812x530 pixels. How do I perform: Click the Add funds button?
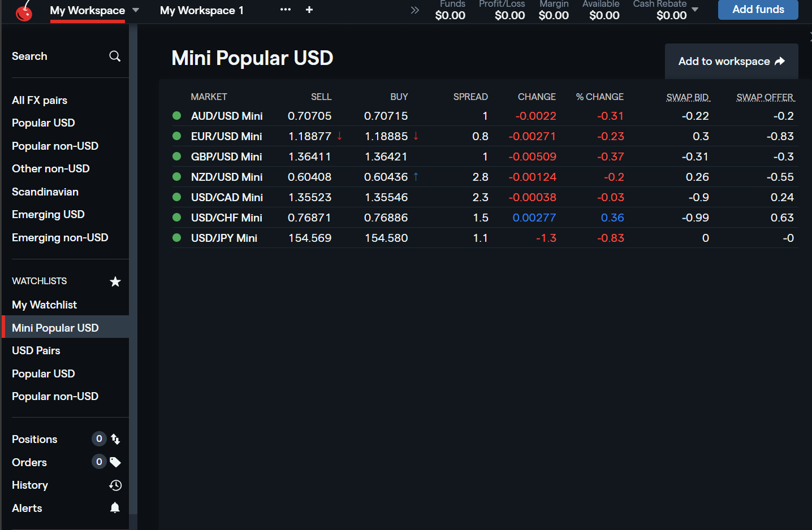pyautogui.click(x=758, y=10)
